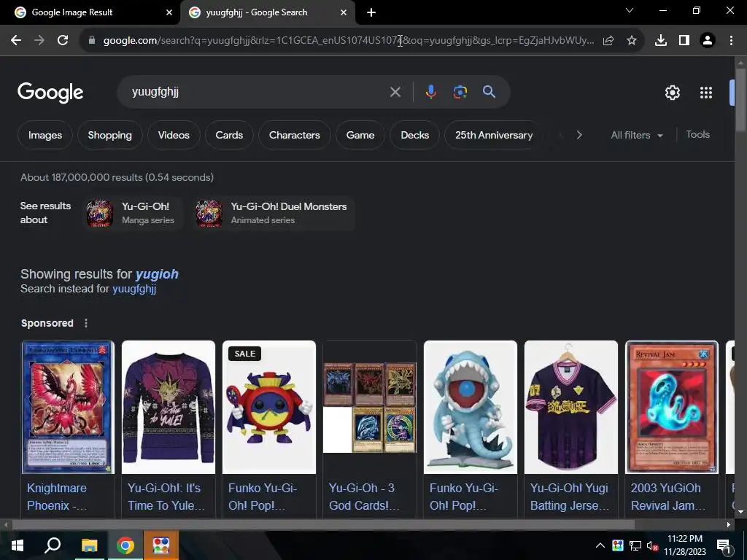The width and height of the screenshot is (747, 560).
Task: Click the blue dragon Funko figure thumbnail
Action: 471,407
